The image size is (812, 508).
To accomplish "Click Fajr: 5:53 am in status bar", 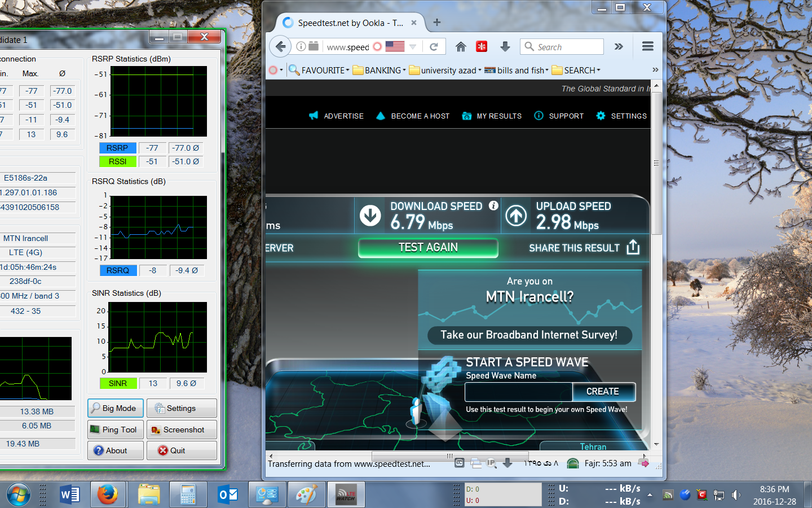I will pos(608,463).
